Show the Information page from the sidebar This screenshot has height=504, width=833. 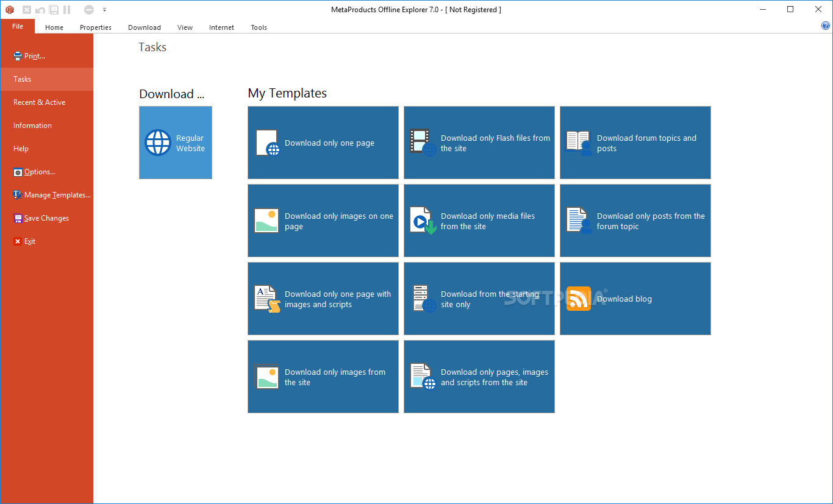[47, 126]
